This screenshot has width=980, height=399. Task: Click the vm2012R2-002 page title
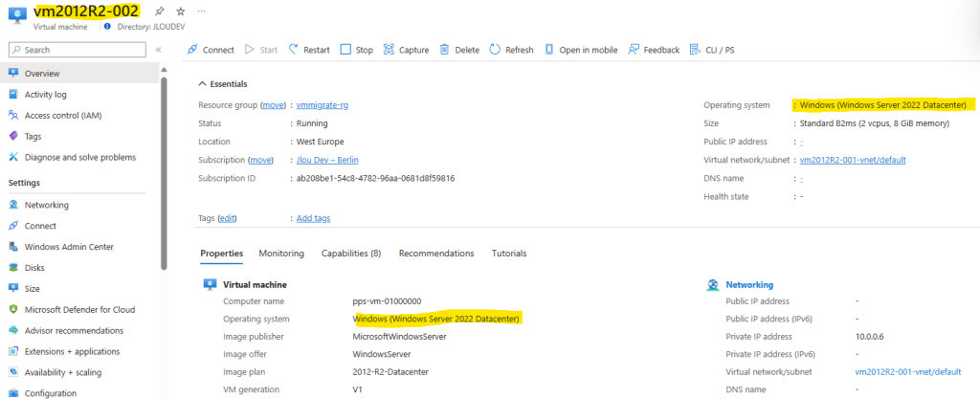[x=85, y=11]
